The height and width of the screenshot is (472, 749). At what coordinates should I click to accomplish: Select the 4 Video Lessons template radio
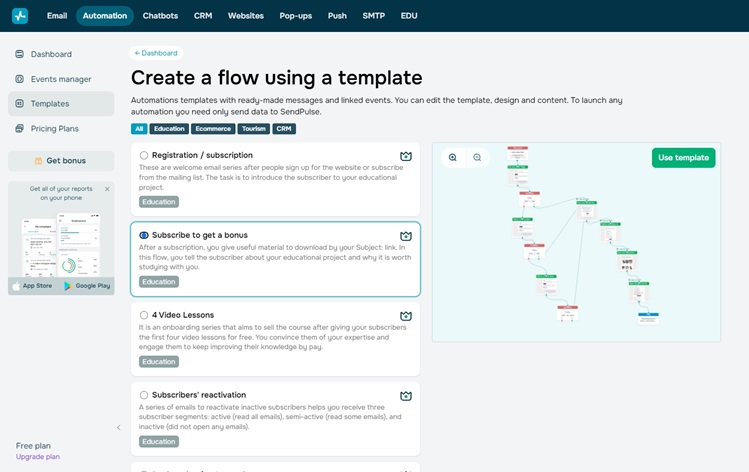tap(144, 315)
